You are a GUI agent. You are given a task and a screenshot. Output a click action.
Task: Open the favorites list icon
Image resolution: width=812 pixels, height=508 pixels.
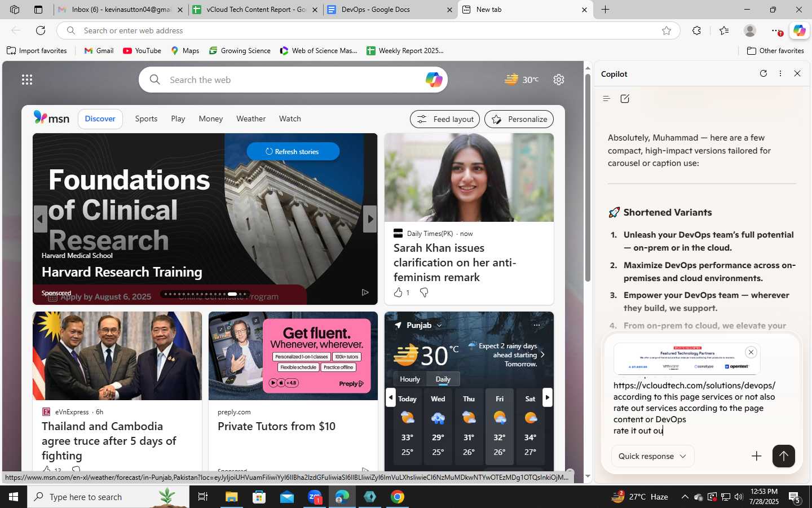tap(724, 30)
